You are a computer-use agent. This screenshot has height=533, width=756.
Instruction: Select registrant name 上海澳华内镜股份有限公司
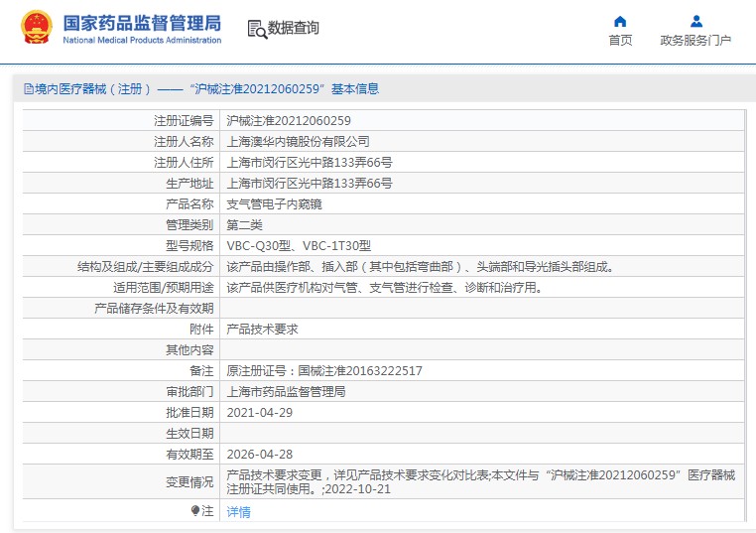tap(298, 141)
